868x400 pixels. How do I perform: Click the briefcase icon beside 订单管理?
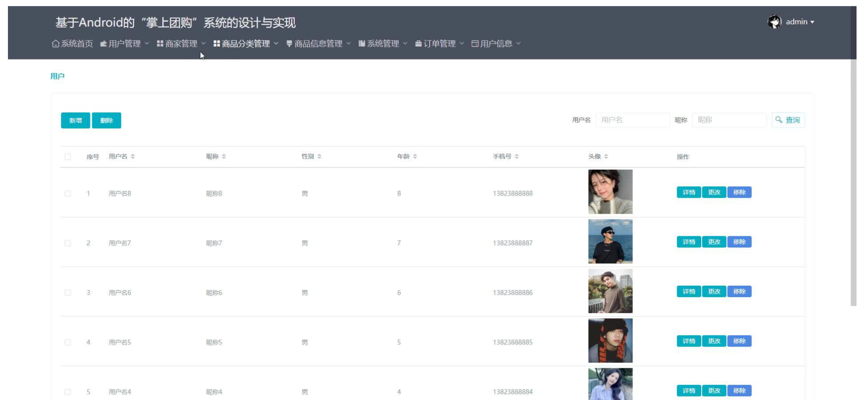[x=419, y=44]
